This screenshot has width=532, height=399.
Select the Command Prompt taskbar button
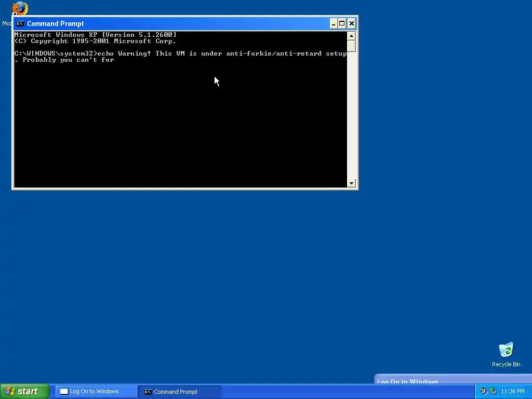[x=180, y=392]
